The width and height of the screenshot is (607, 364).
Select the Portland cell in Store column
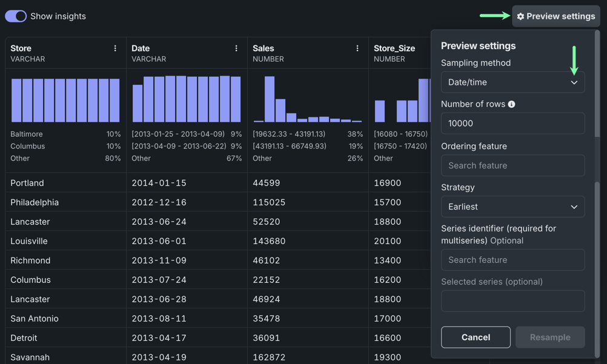27,183
